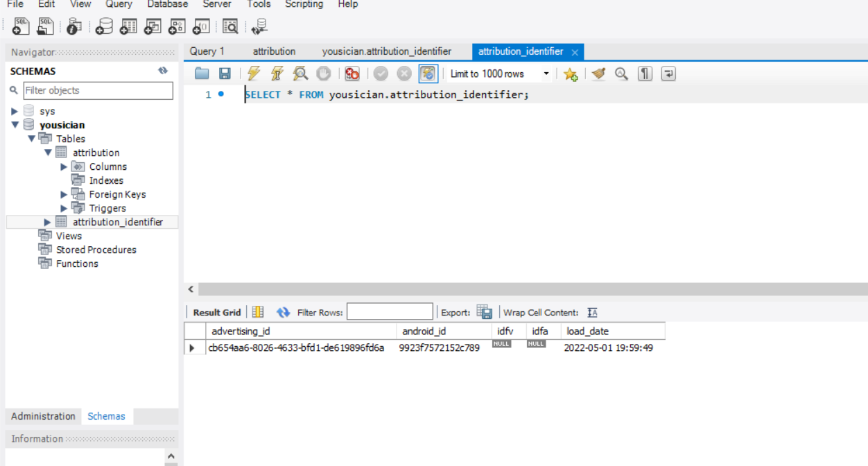Click inside the Filter Rows field

(x=390, y=311)
